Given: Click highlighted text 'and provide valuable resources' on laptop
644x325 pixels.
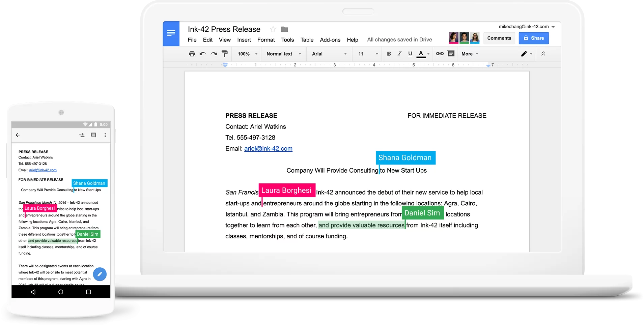Looking at the screenshot, I should coord(361,225).
